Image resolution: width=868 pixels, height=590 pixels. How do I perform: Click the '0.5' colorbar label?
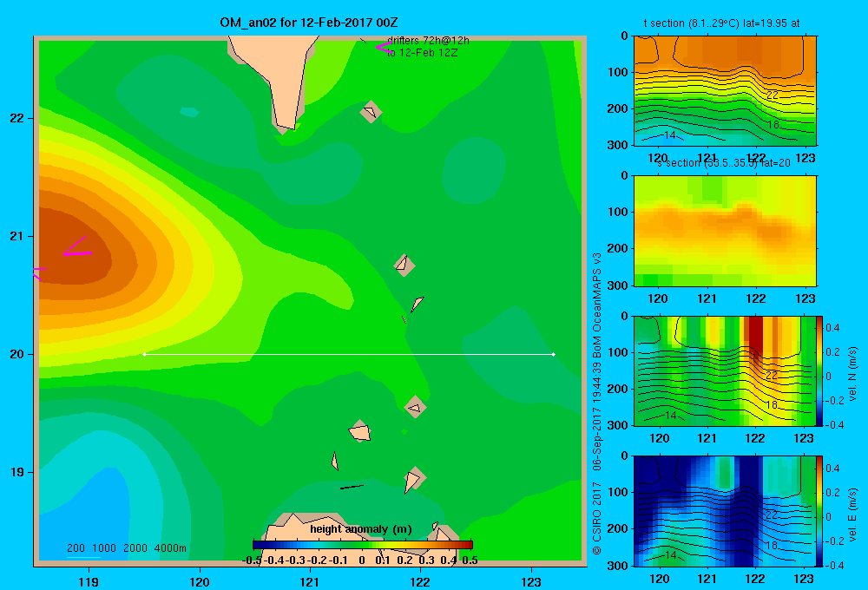(470, 560)
